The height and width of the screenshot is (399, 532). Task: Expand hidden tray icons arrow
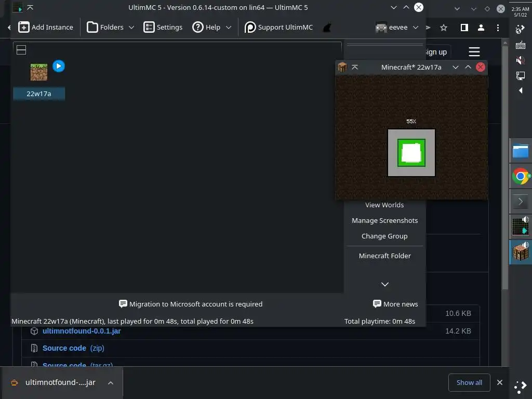point(521,90)
